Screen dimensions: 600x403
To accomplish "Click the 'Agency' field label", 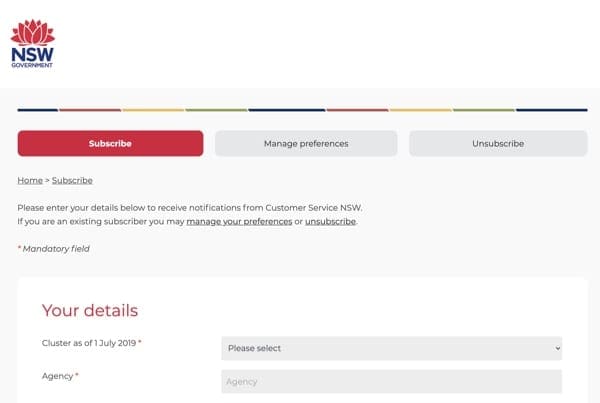I will click(x=60, y=376).
